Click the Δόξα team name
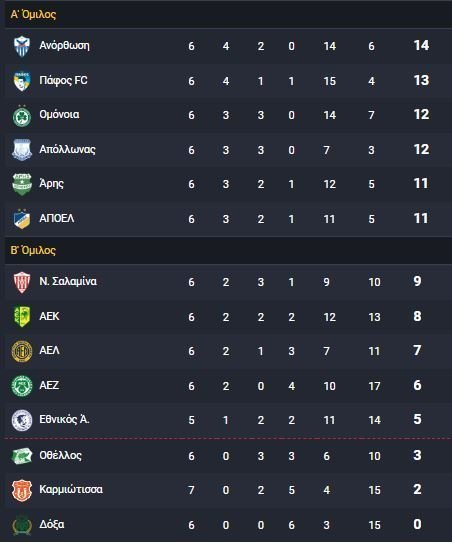Viewport: 452px width, 545px height. click(52, 524)
